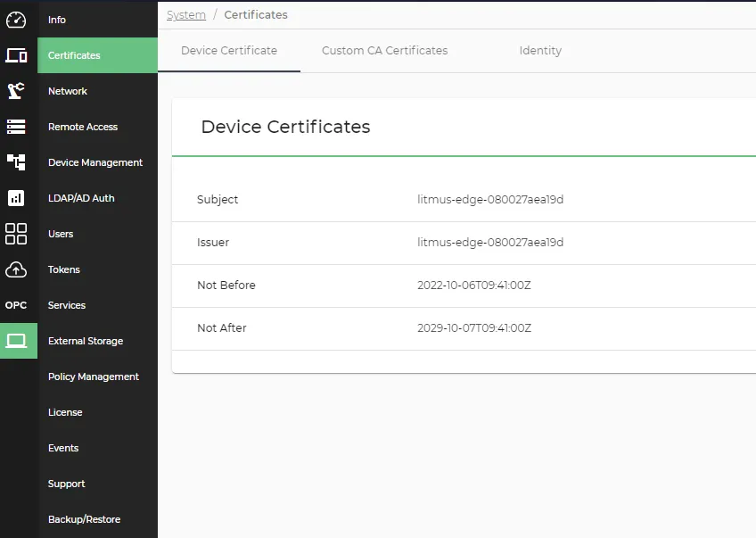
Task: Select Issuer value litmus-edge-080027aea19d
Action: click(x=490, y=242)
